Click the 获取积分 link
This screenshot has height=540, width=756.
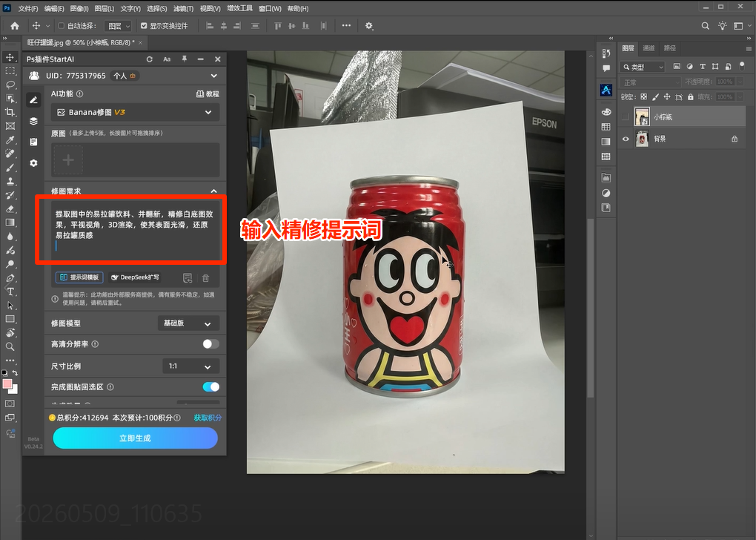tap(208, 418)
